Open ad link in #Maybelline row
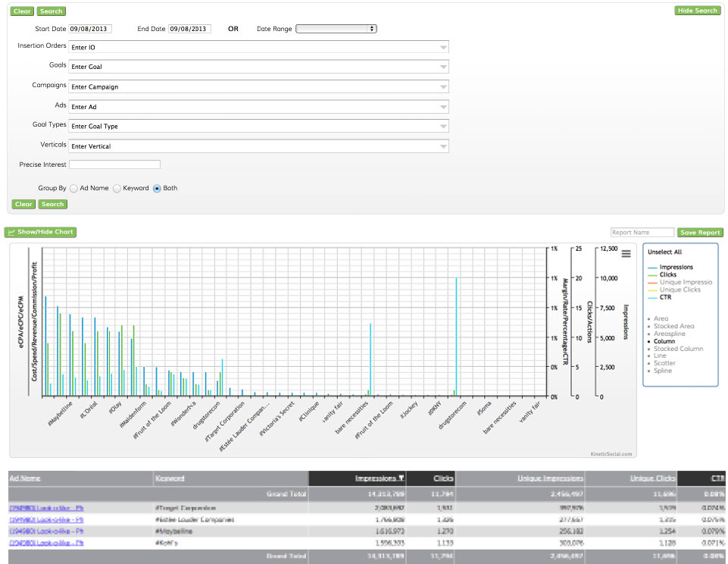This screenshot has height=564, width=728. (x=46, y=531)
